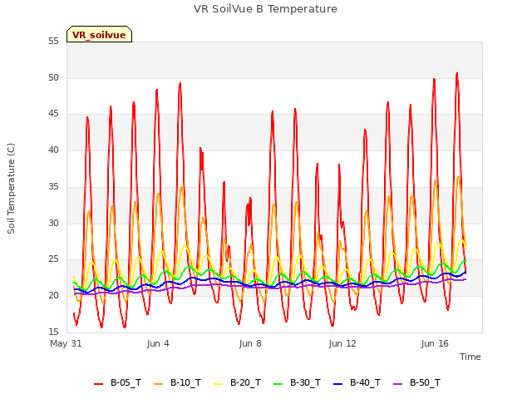Toggle the B-40_T series legend label
Screen dimensions: 532x399
click(x=366, y=382)
